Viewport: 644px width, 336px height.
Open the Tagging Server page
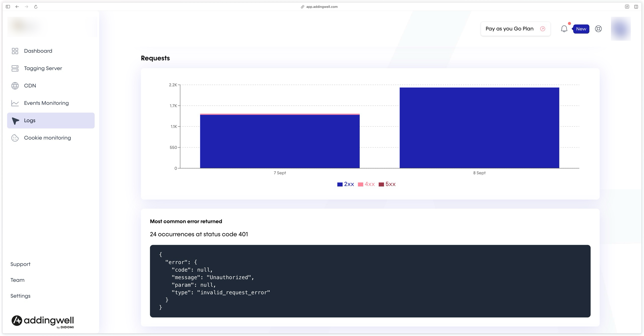[51, 68]
